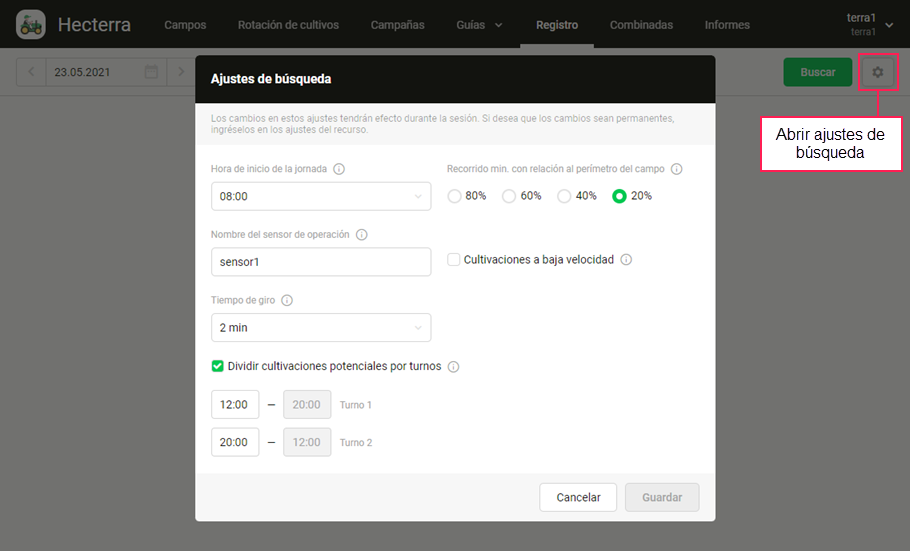Open search settings gear icon
Image resolution: width=910 pixels, height=551 pixels.
[x=878, y=72]
